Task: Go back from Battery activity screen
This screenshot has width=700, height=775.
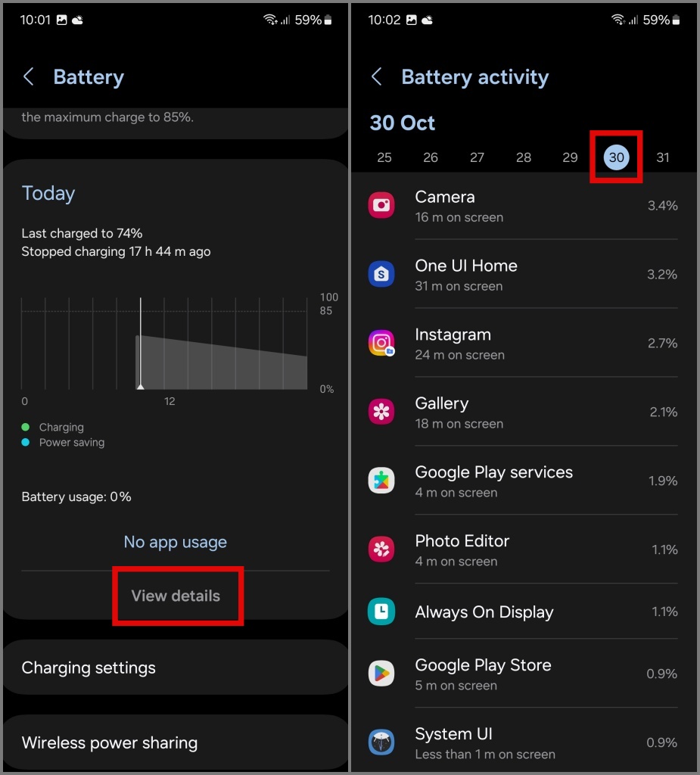Action: pos(377,76)
